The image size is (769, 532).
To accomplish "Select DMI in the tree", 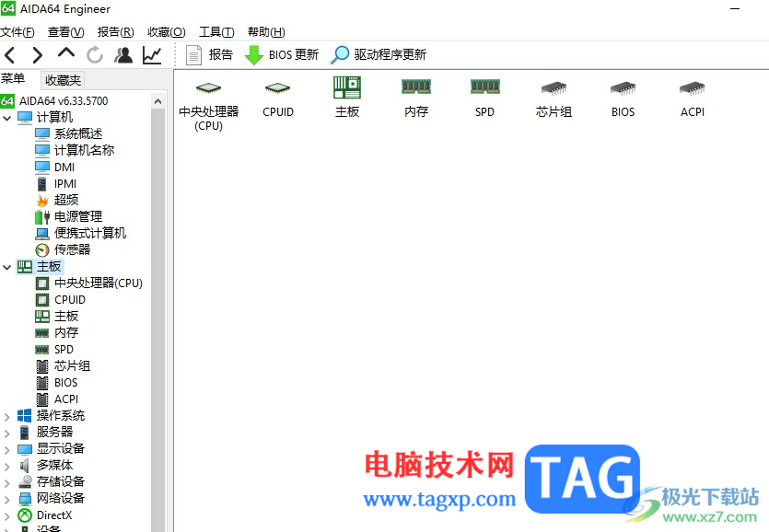I will pos(55,168).
